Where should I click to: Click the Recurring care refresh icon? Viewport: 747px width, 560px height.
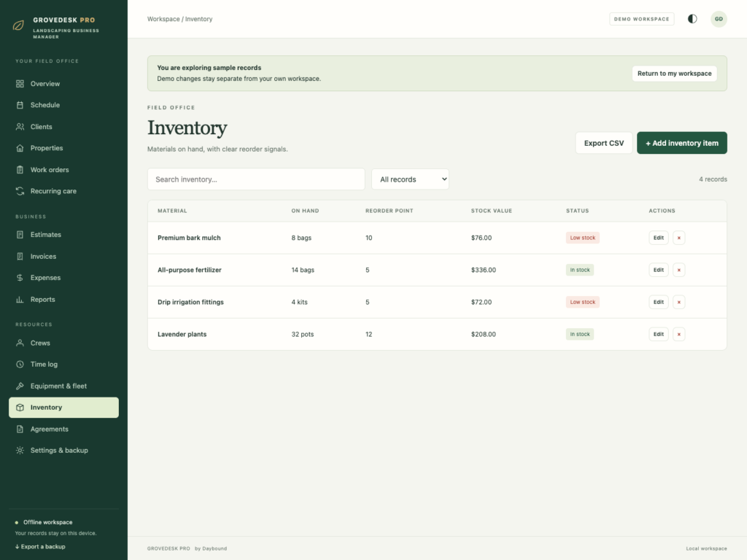[20, 191]
